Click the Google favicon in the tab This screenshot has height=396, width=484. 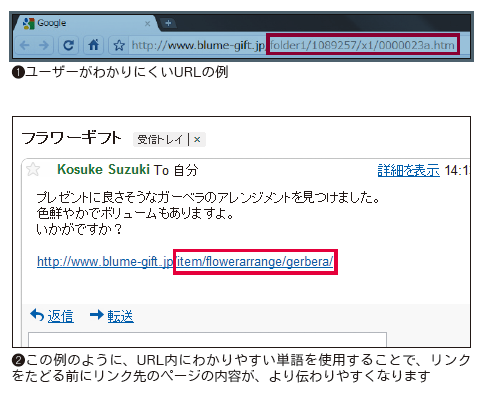29,23
